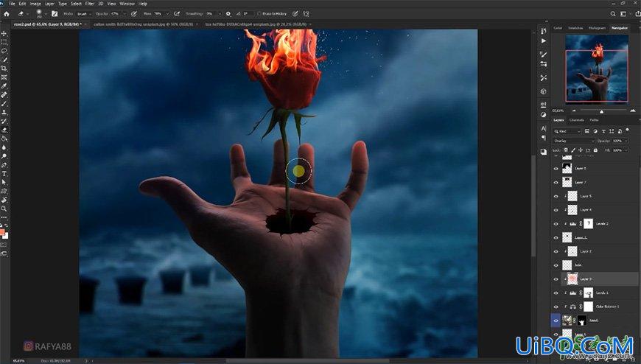Image resolution: width=641 pixels, height=364 pixels.
Task: Click the Navigator zoom slider handle
Action: pos(601,111)
